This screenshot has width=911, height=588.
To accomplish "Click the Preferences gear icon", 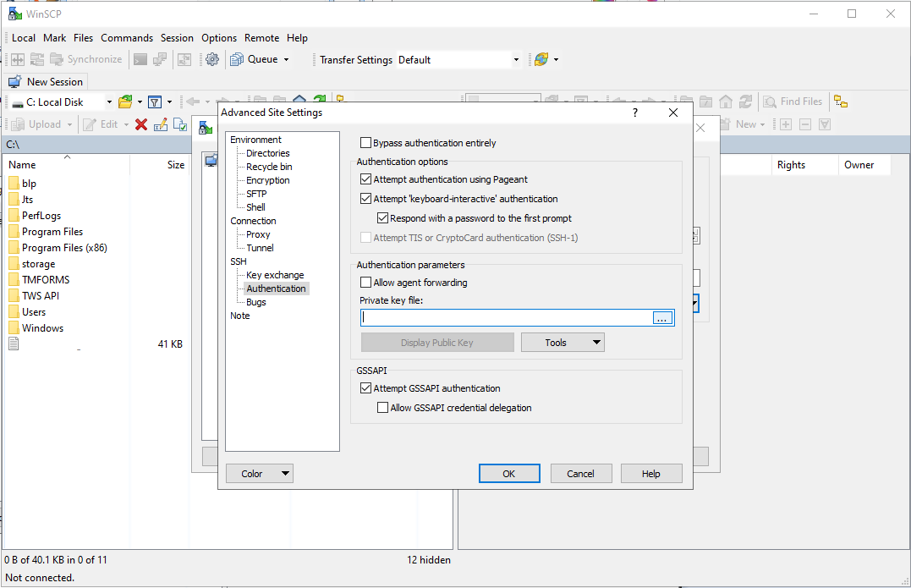I will pos(212,59).
